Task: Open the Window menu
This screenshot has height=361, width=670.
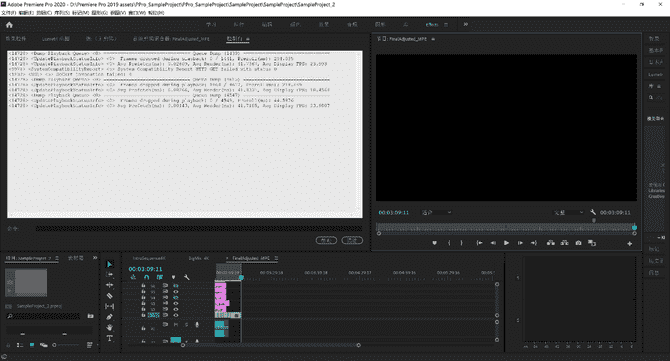Action: coord(137,13)
